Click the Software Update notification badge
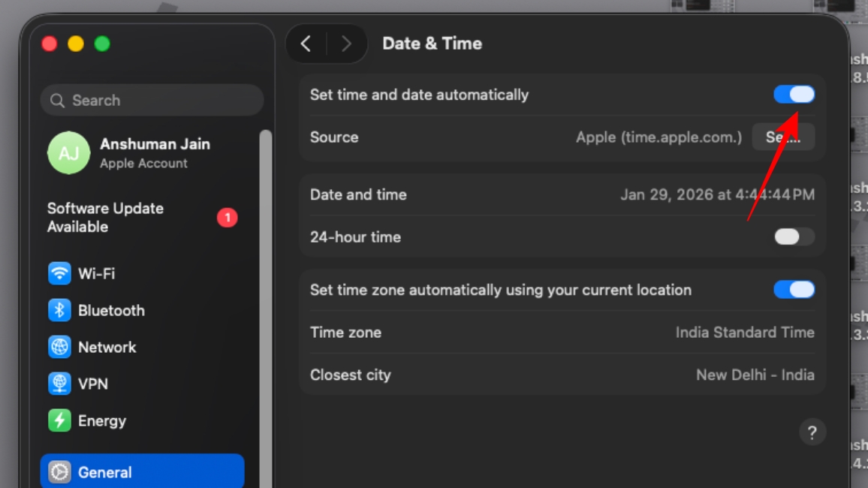868x488 pixels. (227, 218)
